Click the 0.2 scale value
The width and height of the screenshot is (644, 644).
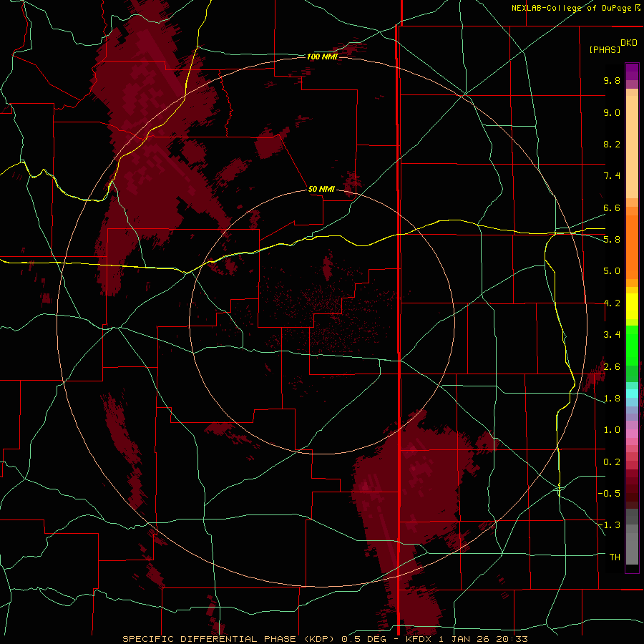612,462
